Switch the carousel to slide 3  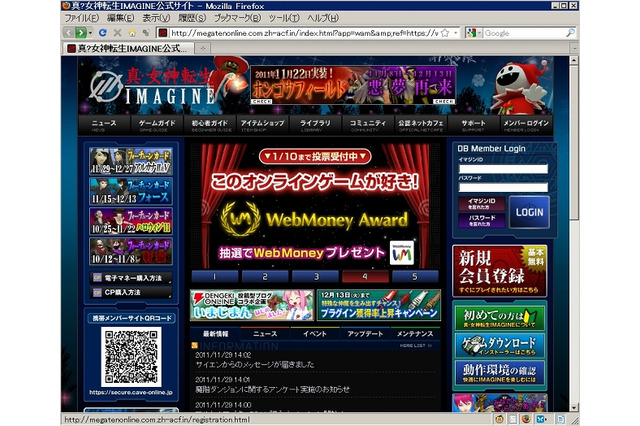pos(315,277)
